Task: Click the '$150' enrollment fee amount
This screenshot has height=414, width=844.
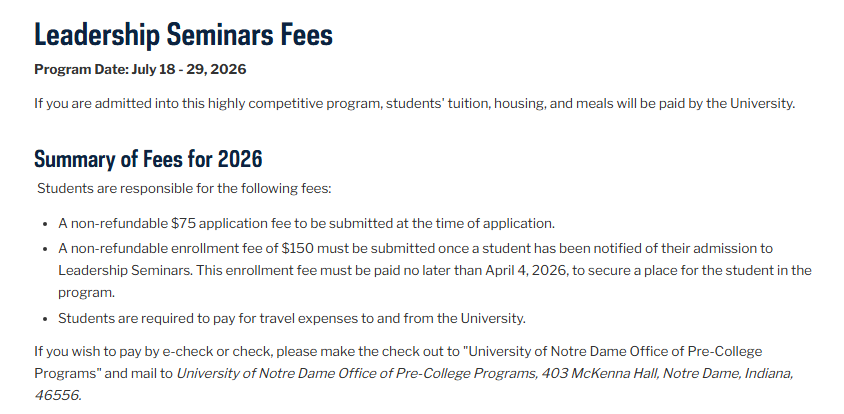Action: coord(299,247)
